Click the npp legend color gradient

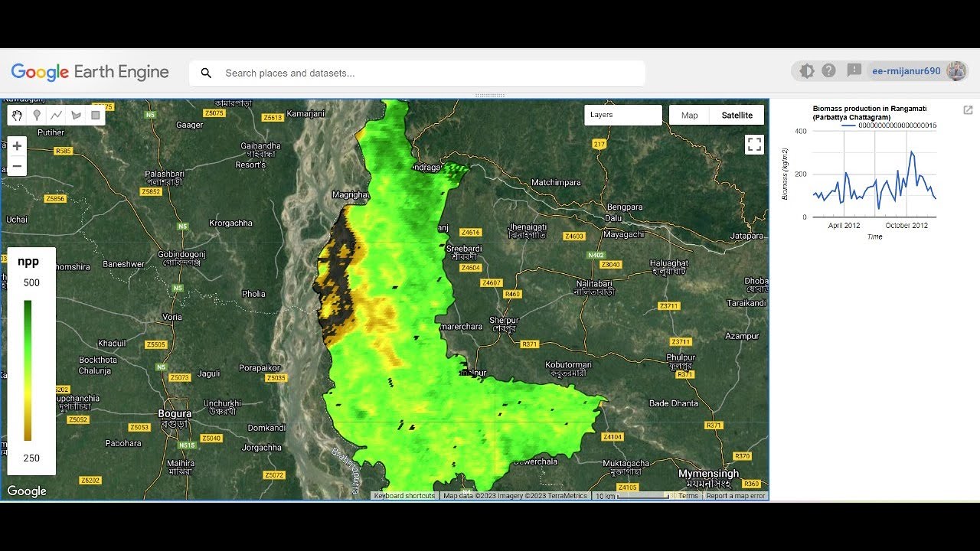(28, 370)
